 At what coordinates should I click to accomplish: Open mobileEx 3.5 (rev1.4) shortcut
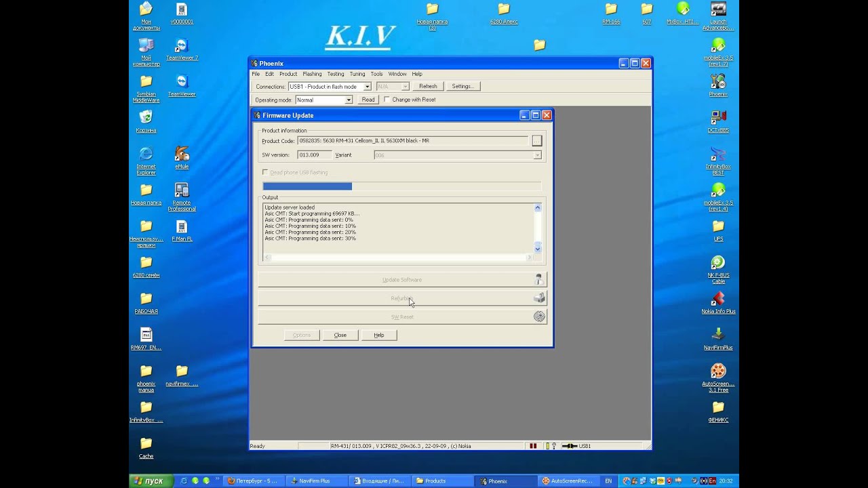click(x=718, y=197)
